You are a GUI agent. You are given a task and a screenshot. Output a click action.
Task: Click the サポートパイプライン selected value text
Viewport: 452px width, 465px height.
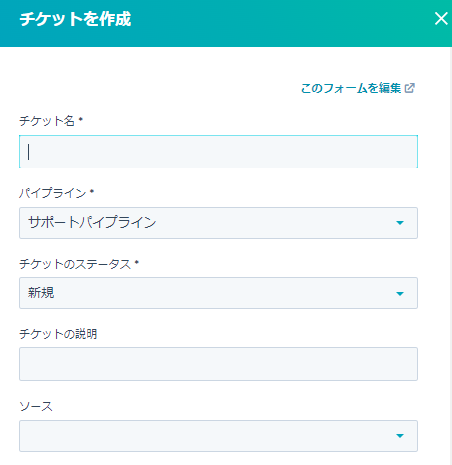tap(92, 222)
